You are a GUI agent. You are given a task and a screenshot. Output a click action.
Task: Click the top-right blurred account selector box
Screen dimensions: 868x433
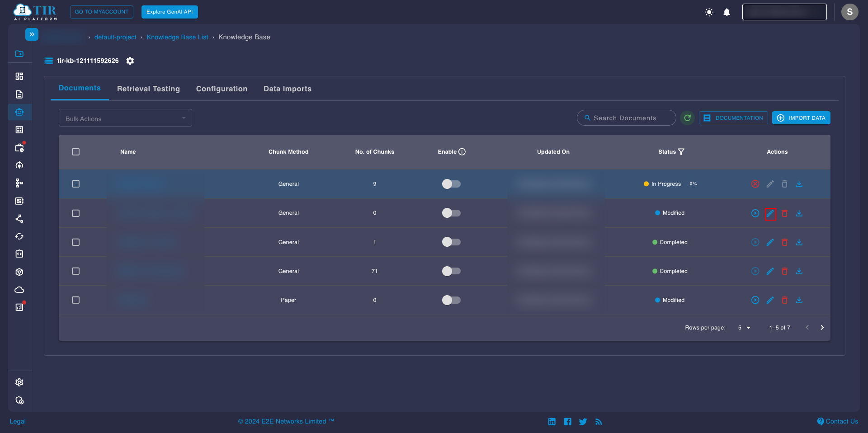(x=784, y=12)
